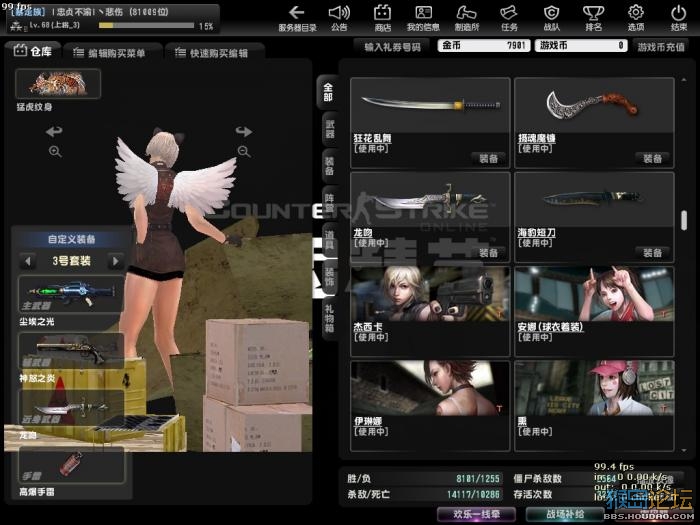The image size is (700, 525).
Task: Click the 僵尸杀敌数 stat label
Action: [x=537, y=479]
